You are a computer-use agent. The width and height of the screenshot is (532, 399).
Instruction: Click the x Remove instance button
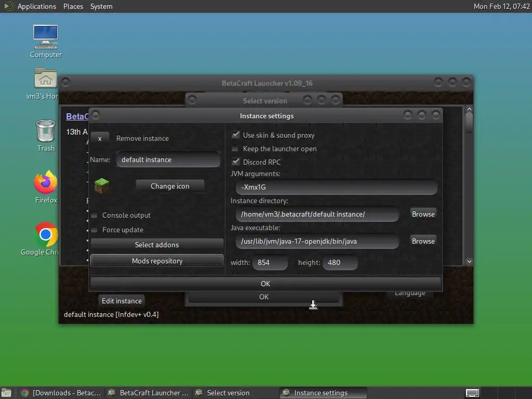(x=100, y=138)
